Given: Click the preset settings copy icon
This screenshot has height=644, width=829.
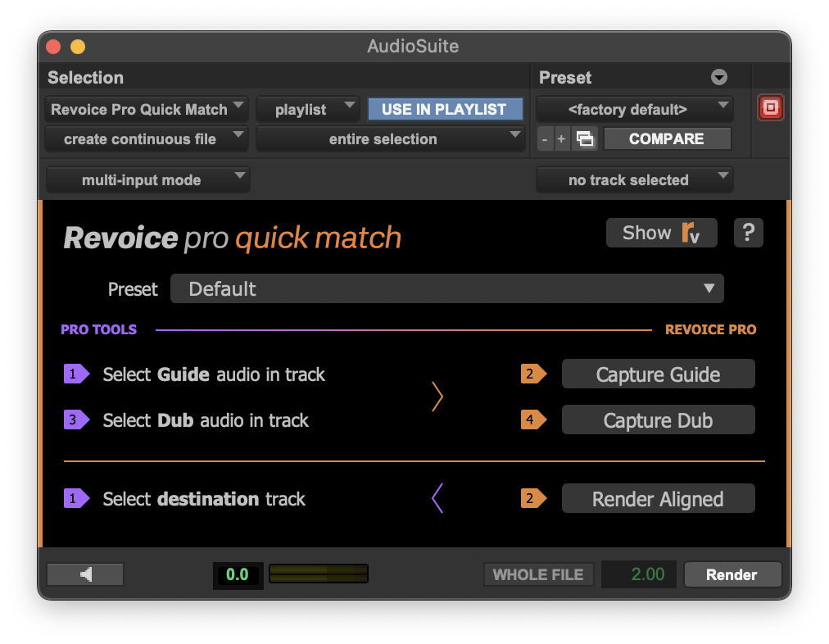Looking at the screenshot, I should 584,139.
